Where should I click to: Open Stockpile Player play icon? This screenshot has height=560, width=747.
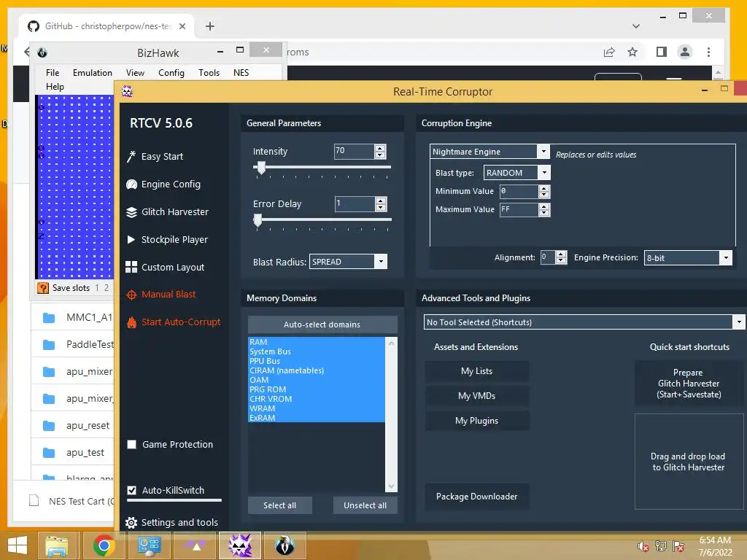131,239
